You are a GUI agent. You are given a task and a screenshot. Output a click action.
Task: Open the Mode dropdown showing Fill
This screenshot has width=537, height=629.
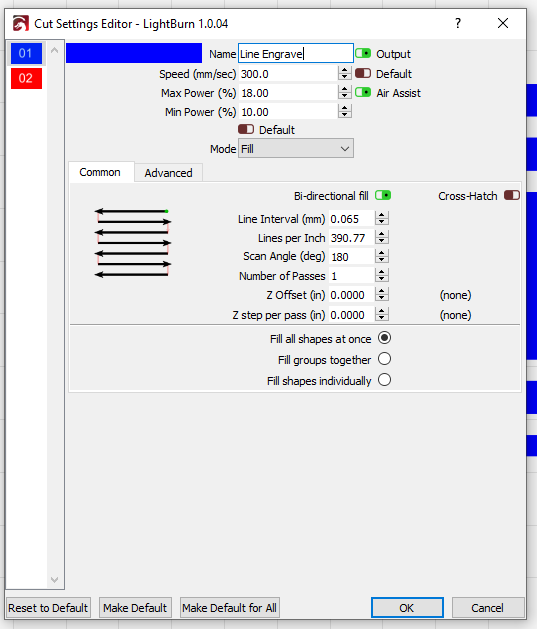[296, 149]
